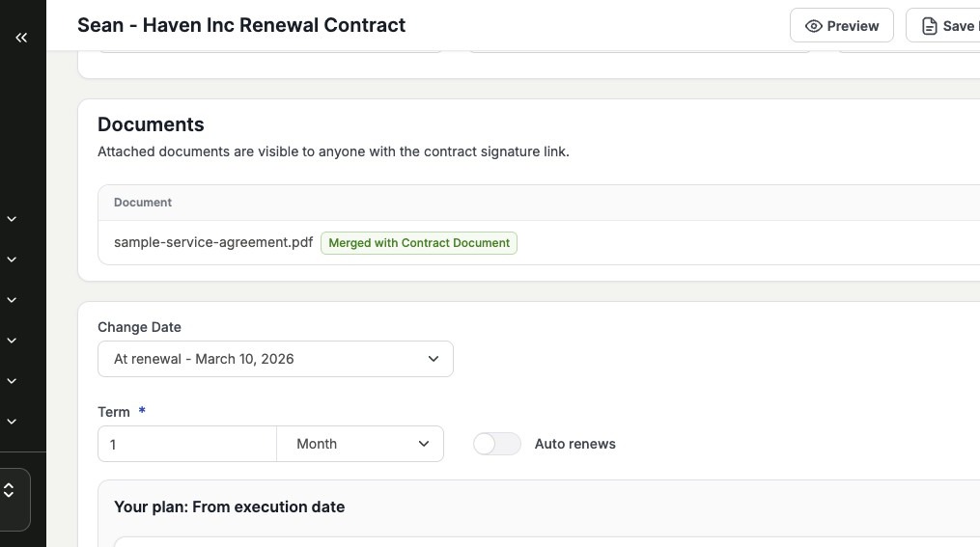Click the document icon on the Save button
The image size is (980, 547).
pos(929,26)
